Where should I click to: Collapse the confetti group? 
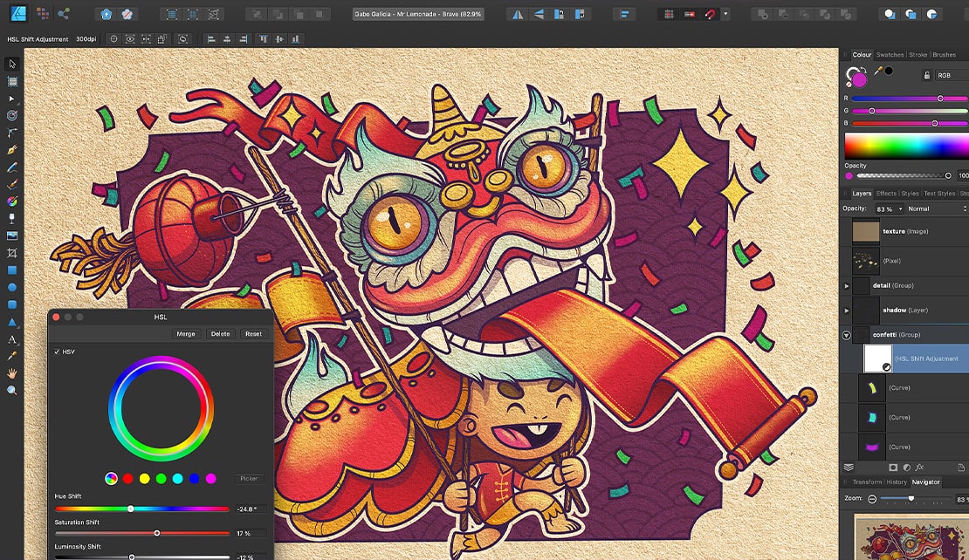click(846, 335)
